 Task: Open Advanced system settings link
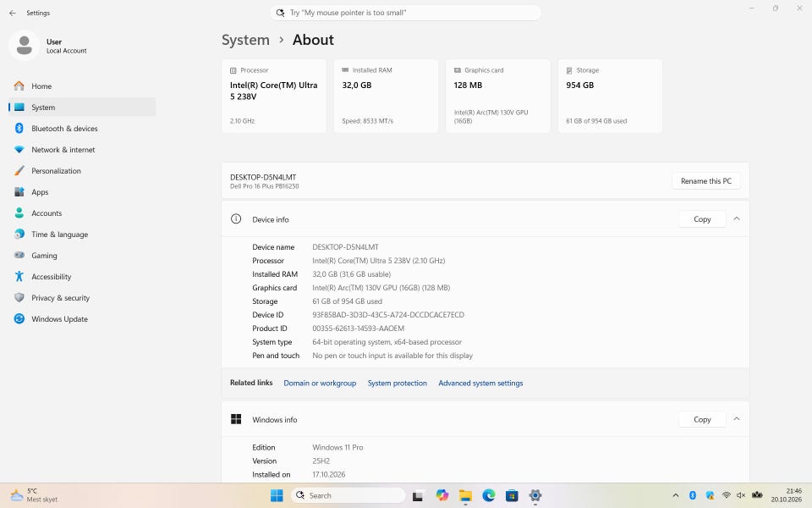click(x=480, y=383)
